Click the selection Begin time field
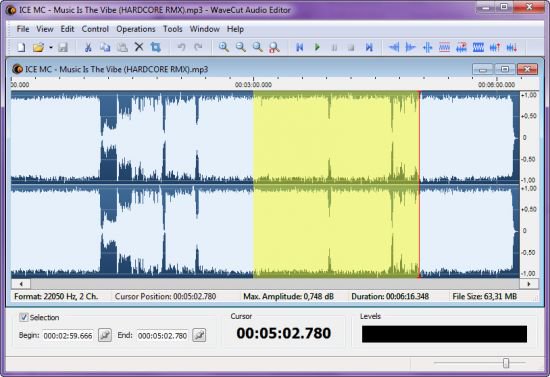 (x=68, y=336)
